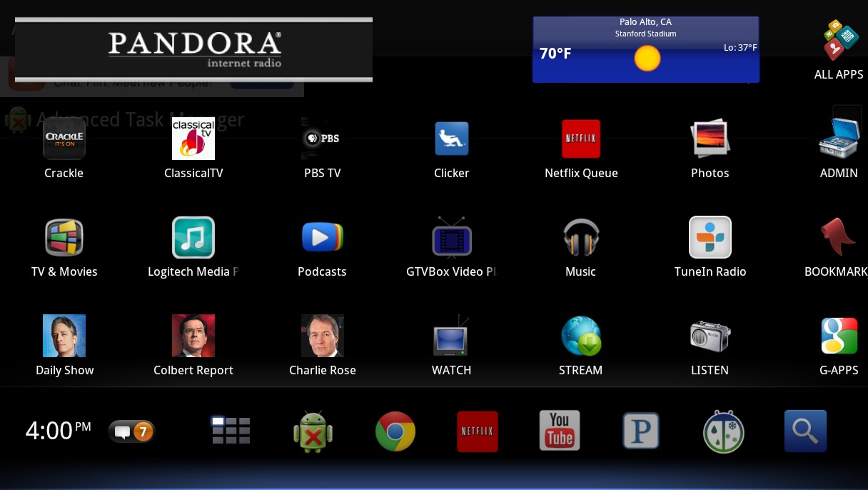Open the app grid icon in the dock
This screenshot has height=490, width=868.
coord(231,431)
